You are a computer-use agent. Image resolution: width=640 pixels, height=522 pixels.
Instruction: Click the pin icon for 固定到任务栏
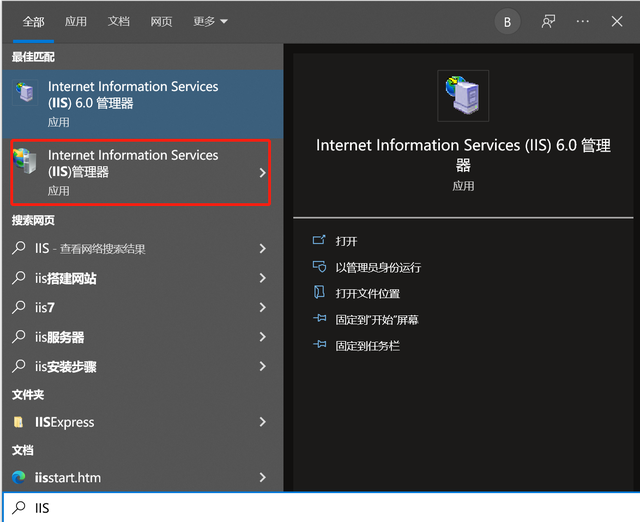tap(320, 344)
